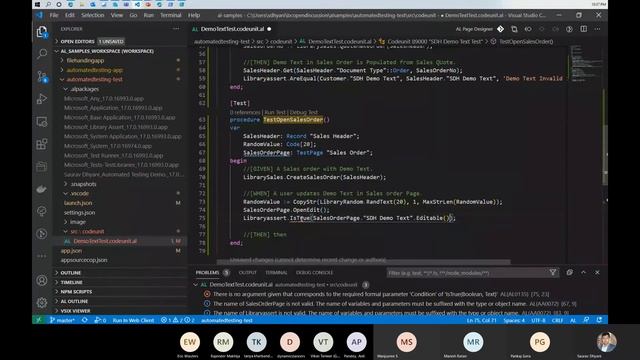Click Run Test code lens link
This screenshot has height=360, width=640.
(x=275, y=112)
